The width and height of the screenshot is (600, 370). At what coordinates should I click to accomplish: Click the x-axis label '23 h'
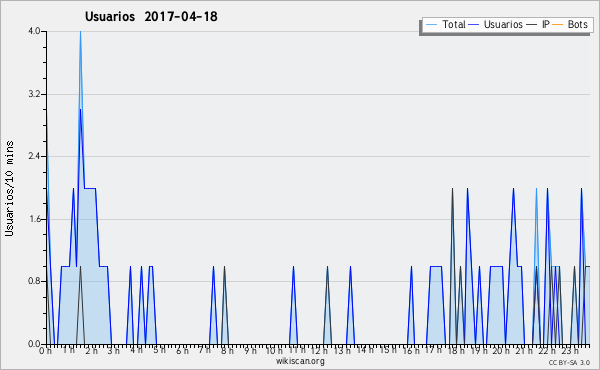[x=570, y=351]
